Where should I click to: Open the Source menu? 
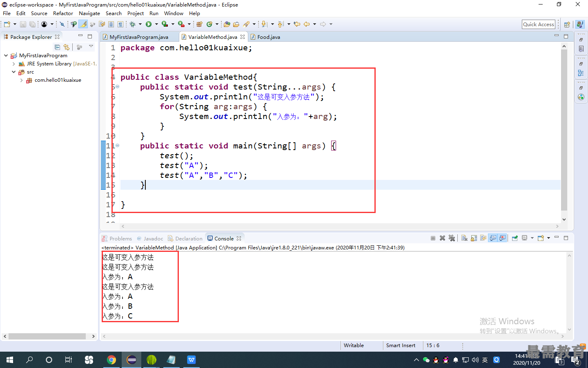click(39, 13)
